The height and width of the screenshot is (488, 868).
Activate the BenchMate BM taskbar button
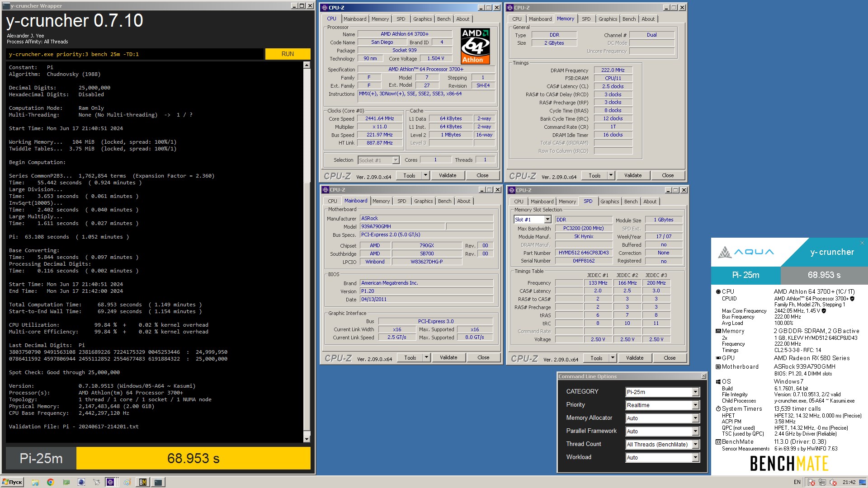[143, 482]
